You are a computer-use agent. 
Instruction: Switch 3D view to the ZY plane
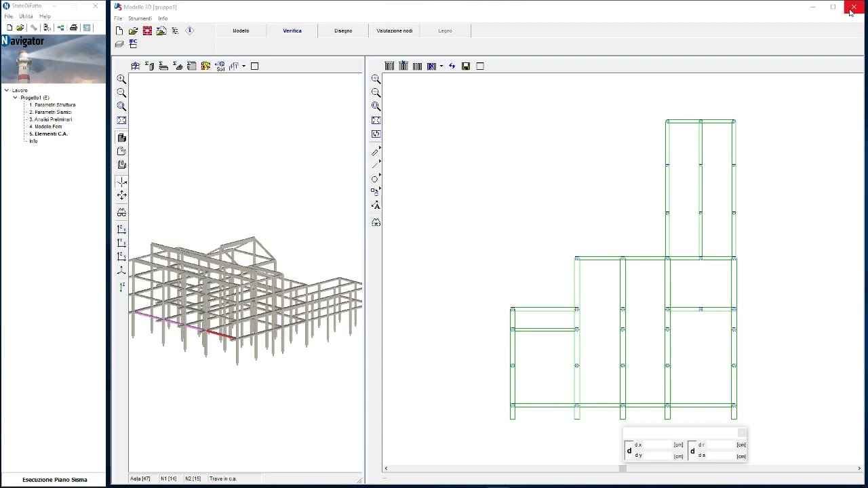click(121, 256)
